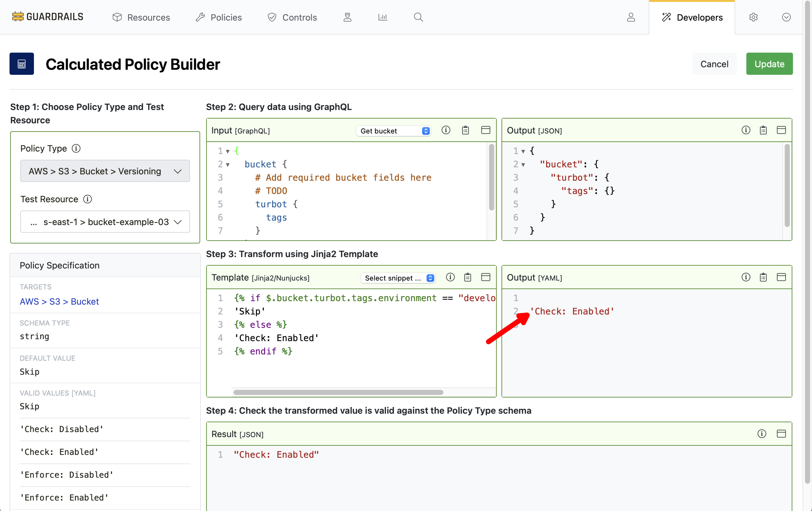Click the user profile icon
Image resolution: width=812 pixels, height=511 pixels.
(631, 17)
